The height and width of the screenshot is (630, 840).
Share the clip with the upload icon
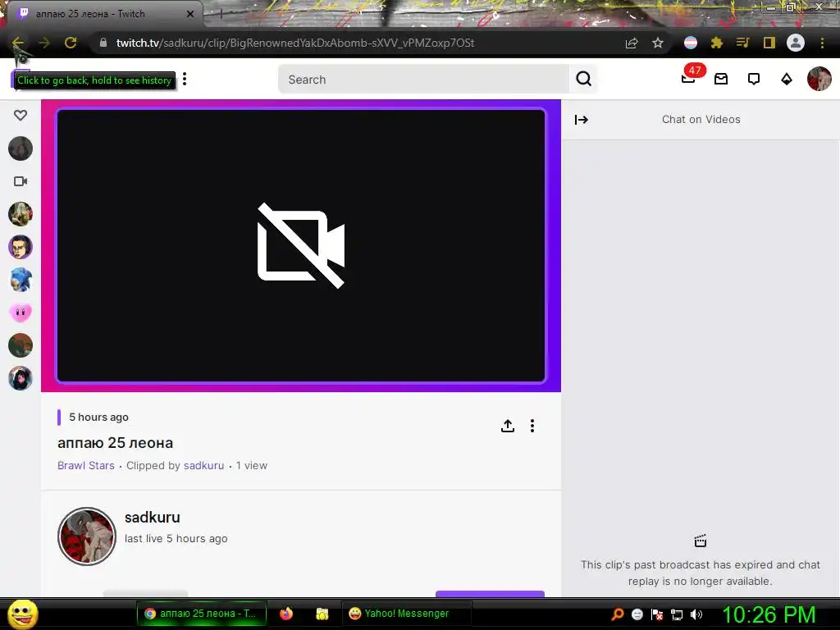507,426
